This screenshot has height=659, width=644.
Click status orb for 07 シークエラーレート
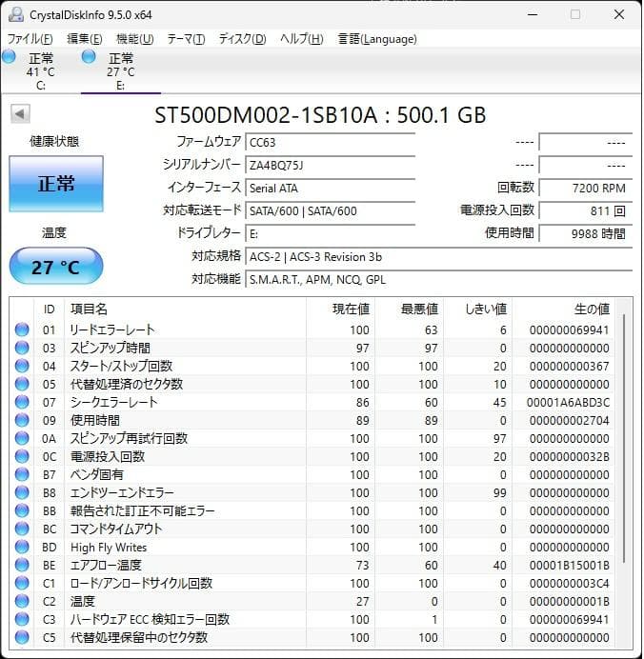22,402
